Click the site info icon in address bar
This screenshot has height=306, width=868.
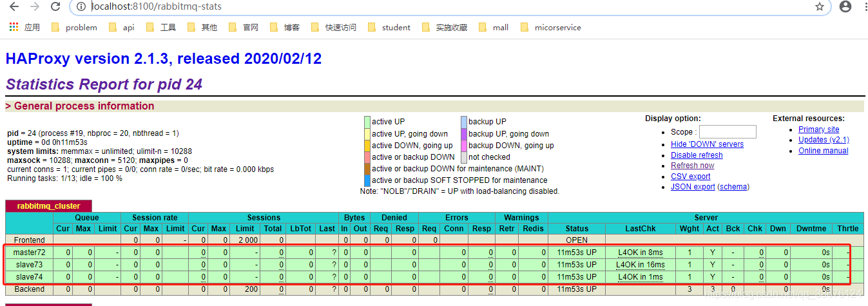[x=81, y=7]
